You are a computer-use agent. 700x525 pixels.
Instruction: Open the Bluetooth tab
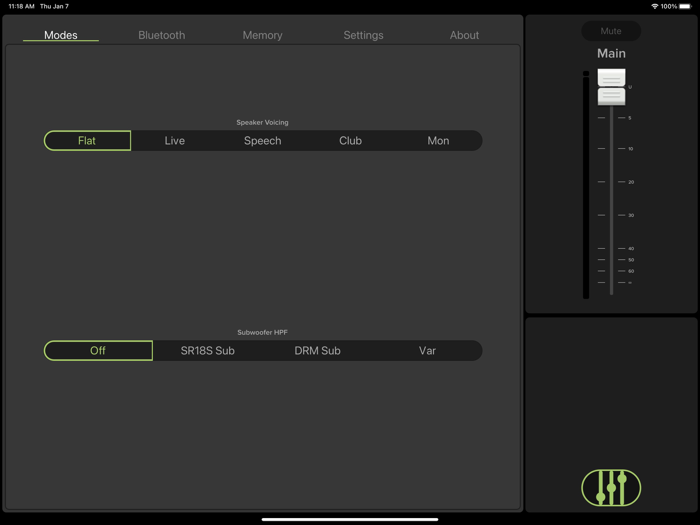[x=162, y=35]
